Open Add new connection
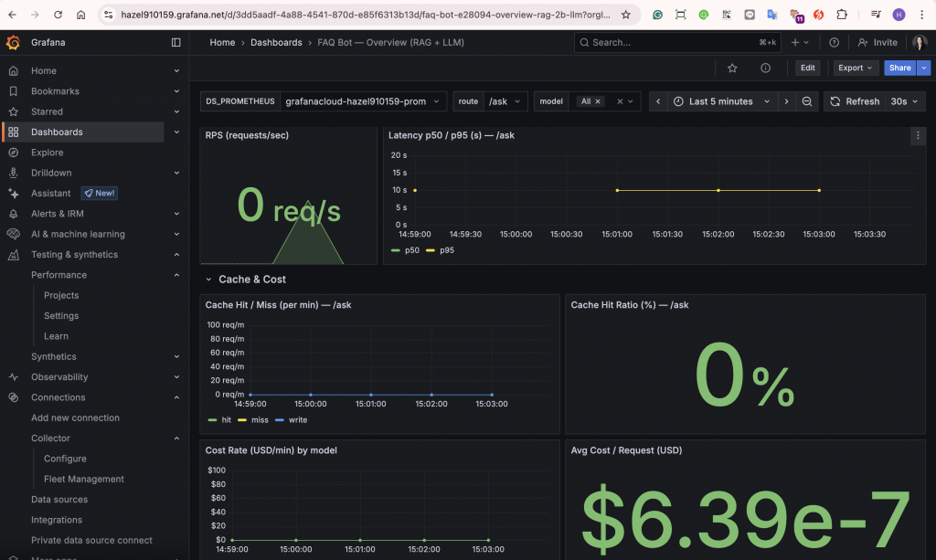The height and width of the screenshot is (560, 936). (x=75, y=417)
